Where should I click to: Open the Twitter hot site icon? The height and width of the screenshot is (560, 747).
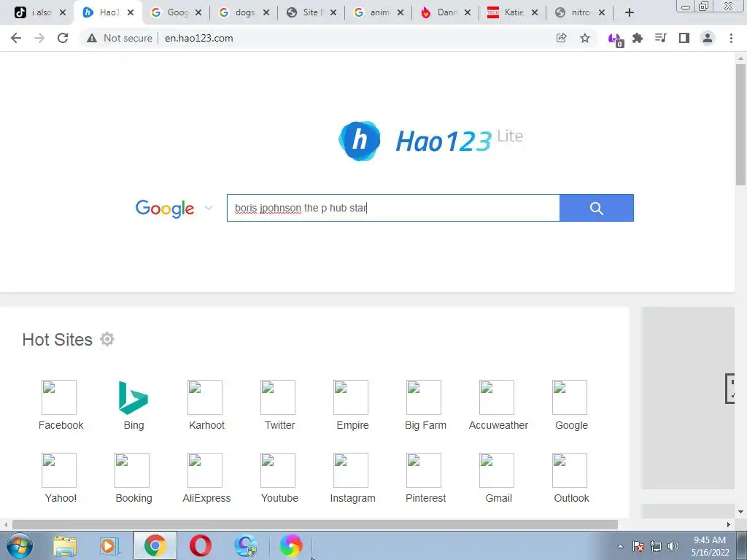pos(278,397)
